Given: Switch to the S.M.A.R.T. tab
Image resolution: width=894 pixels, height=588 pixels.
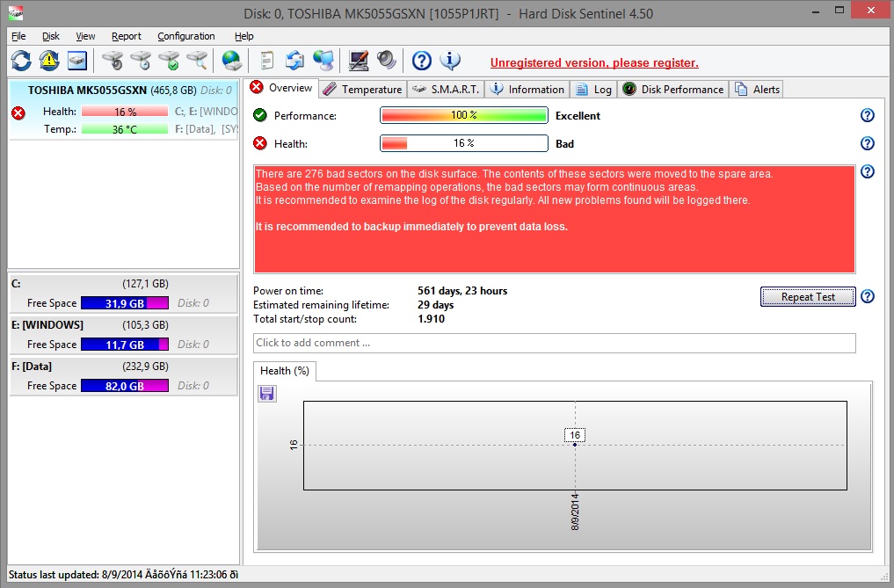Looking at the screenshot, I should [x=446, y=90].
